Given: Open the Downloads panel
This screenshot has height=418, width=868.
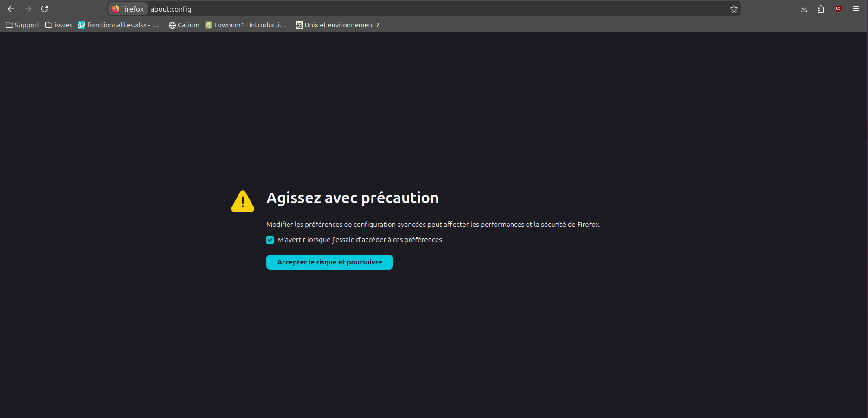Looking at the screenshot, I should (804, 9).
